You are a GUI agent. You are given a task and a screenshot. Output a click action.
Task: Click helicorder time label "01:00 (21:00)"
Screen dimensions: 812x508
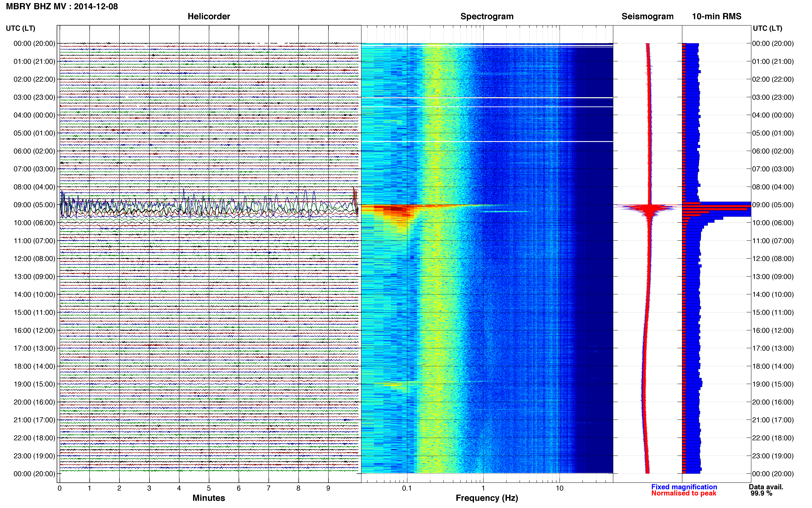coord(34,62)
